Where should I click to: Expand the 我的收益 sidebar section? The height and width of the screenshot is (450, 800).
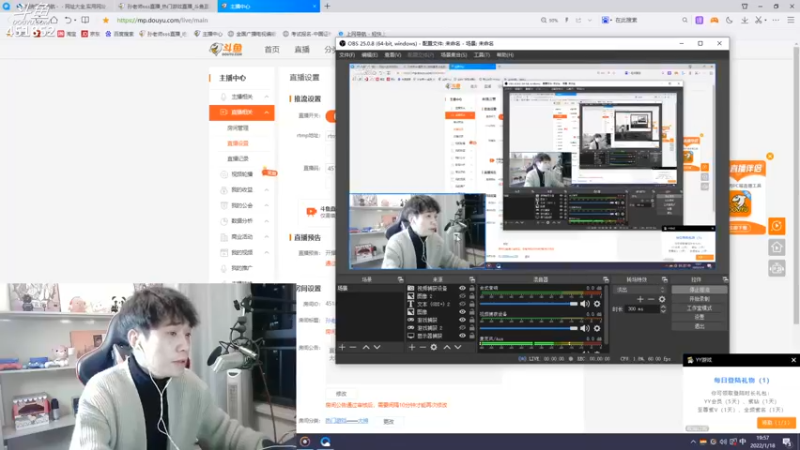coord(266,190)
